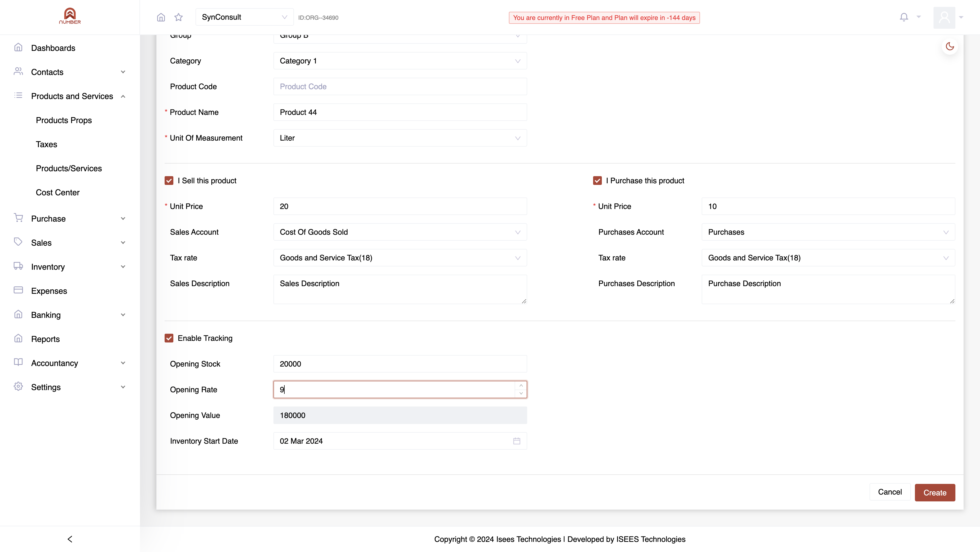Open Taxes submenu item
This screenshot has width=980, height=552.
pyautogui.click(x=46, y=144)
